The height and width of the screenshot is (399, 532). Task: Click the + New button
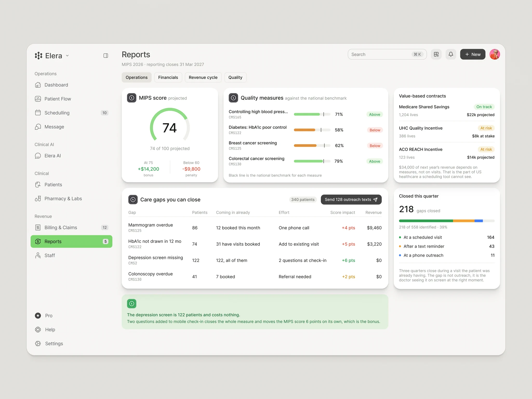[473, 54]
